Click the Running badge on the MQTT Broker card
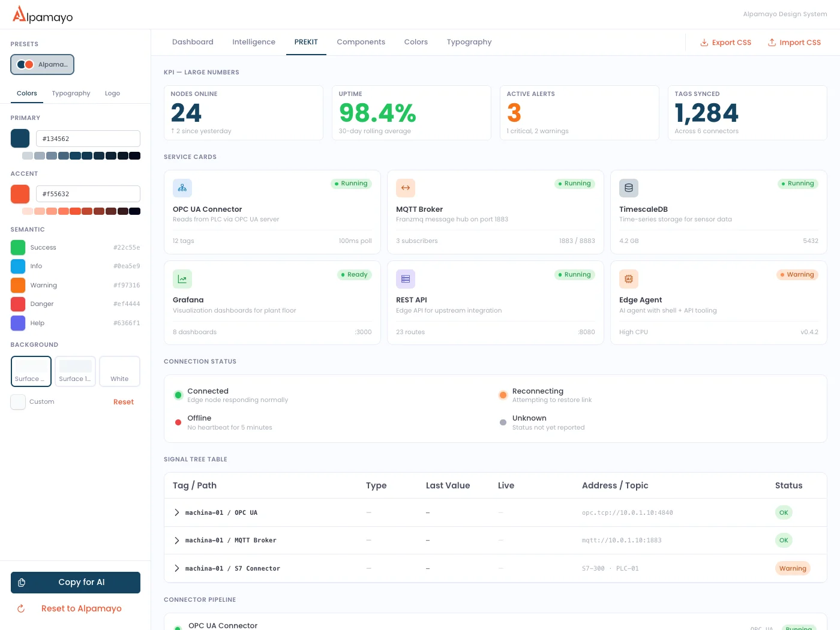840x630 pixels. pyautogui.click(x=575, y=184)
